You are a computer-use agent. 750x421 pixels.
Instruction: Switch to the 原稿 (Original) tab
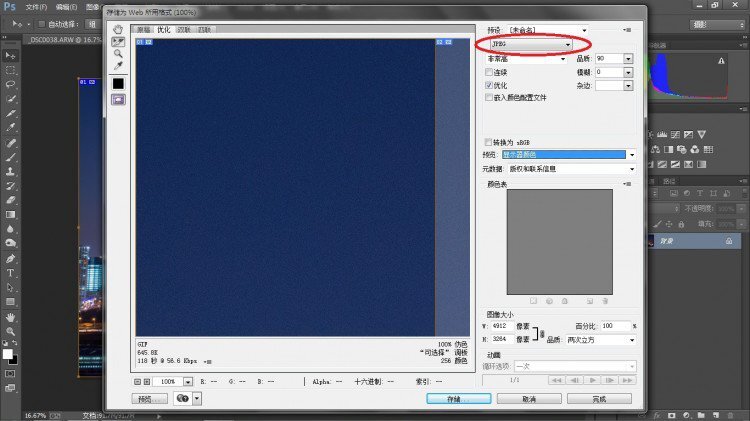point(144,31)
